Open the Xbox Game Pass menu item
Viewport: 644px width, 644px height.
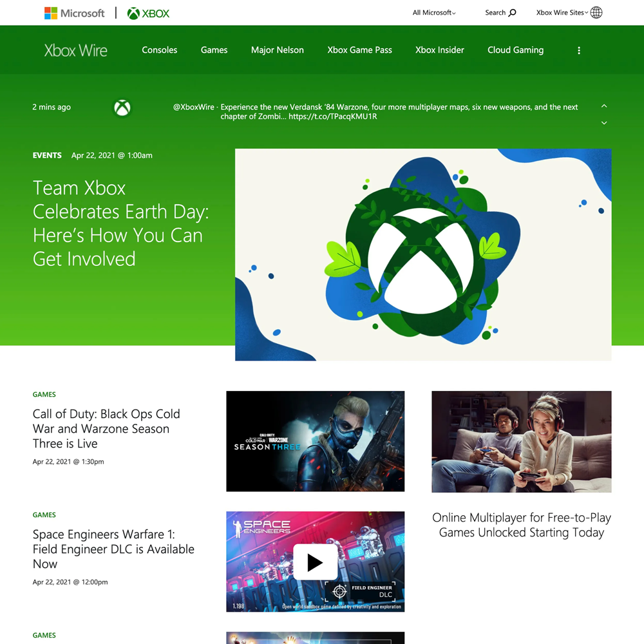[x=359, y=50]
